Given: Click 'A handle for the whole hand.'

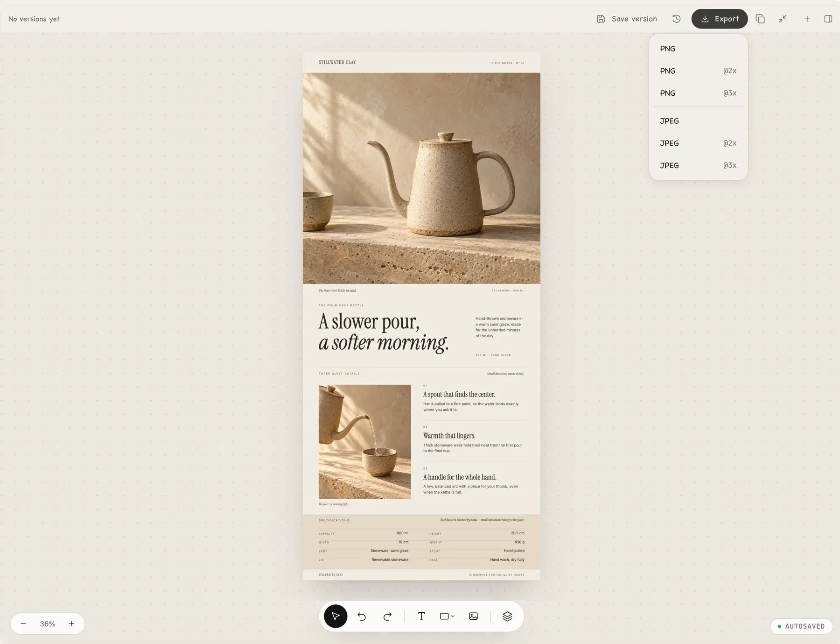Looking at the screenshot, I should coord(460,477).
